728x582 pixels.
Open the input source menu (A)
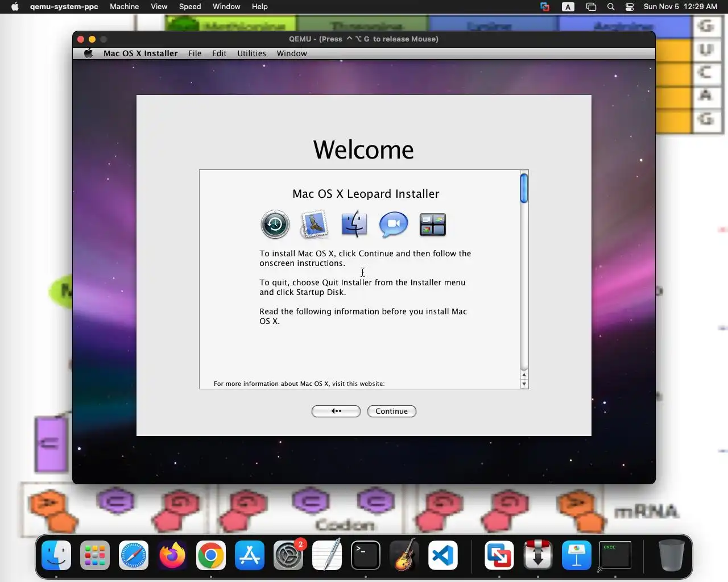(x=568, y=7)
